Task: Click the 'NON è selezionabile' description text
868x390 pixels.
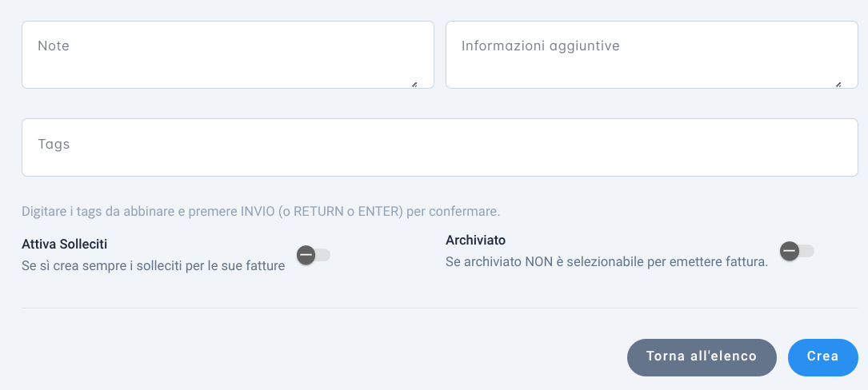Action: 606,262
